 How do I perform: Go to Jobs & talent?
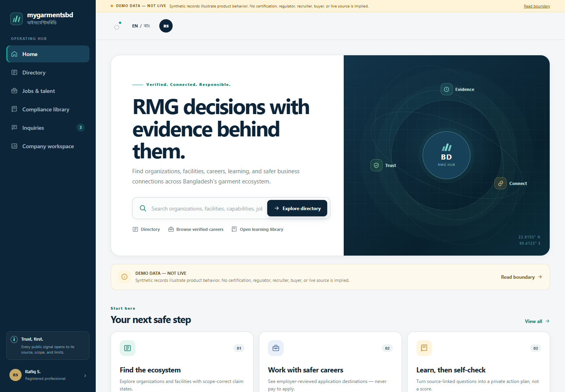[x=48, y=91]
